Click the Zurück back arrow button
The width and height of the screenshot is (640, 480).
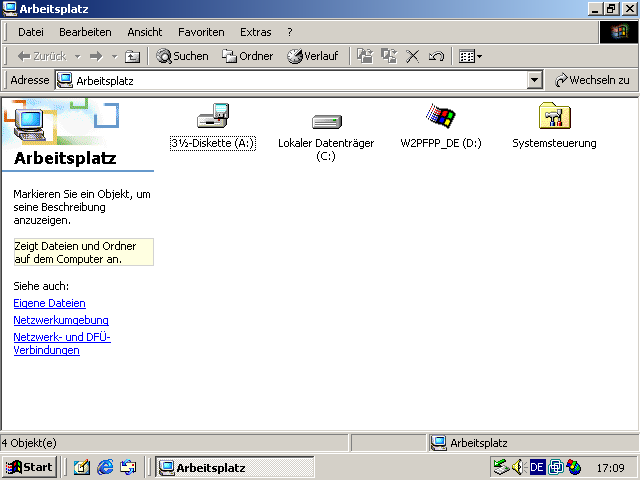[41, 56]
